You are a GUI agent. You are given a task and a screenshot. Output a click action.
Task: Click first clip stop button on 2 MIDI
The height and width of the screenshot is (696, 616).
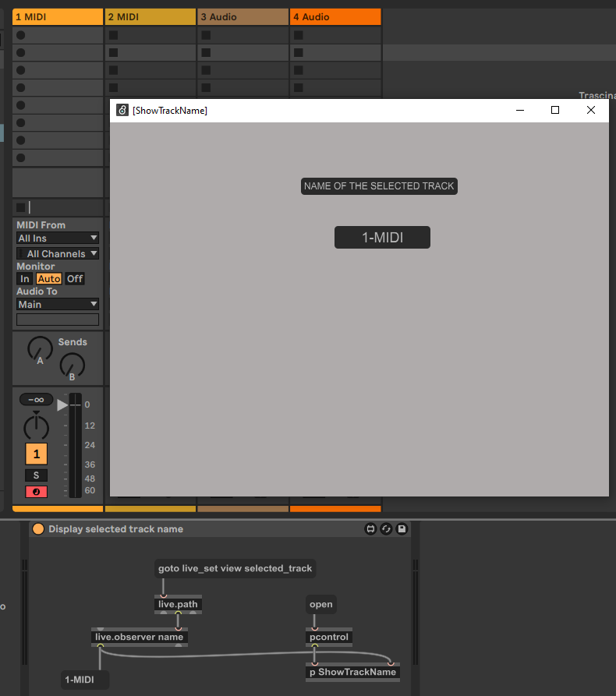(x=113, y=35)
